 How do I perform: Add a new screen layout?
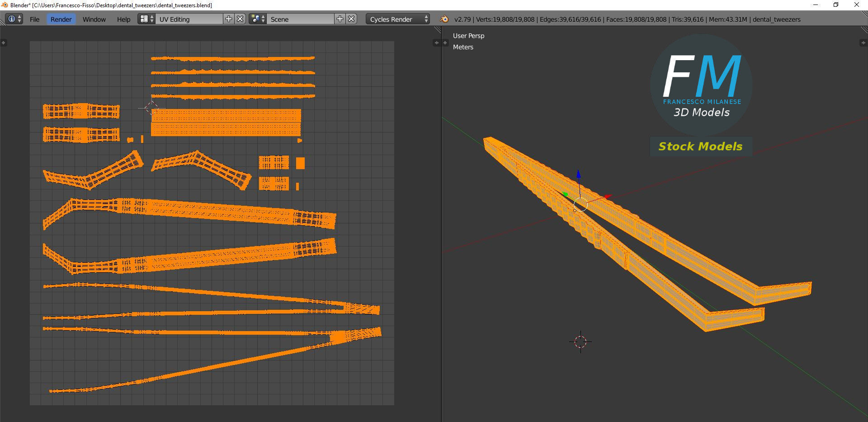pyautogui.click(x=229, y=19)
